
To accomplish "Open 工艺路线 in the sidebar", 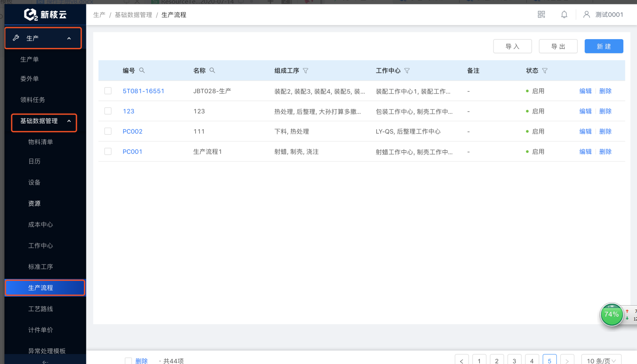I will coord(40,309).
